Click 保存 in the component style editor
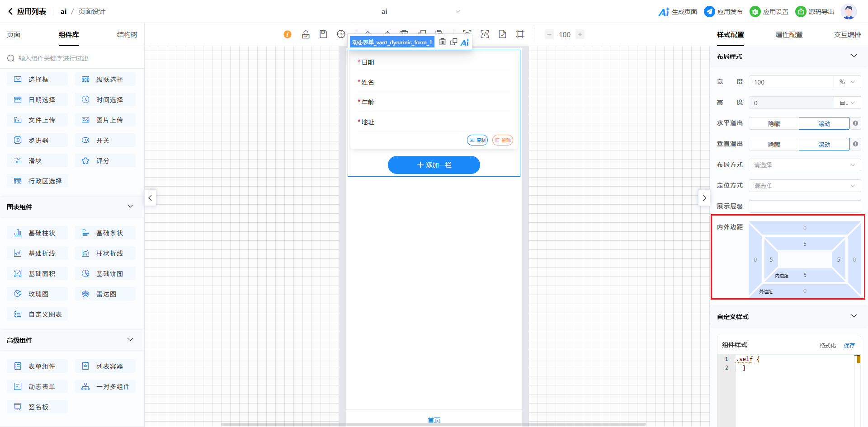Screen dimensions: 868x427 tap(849, 345)
